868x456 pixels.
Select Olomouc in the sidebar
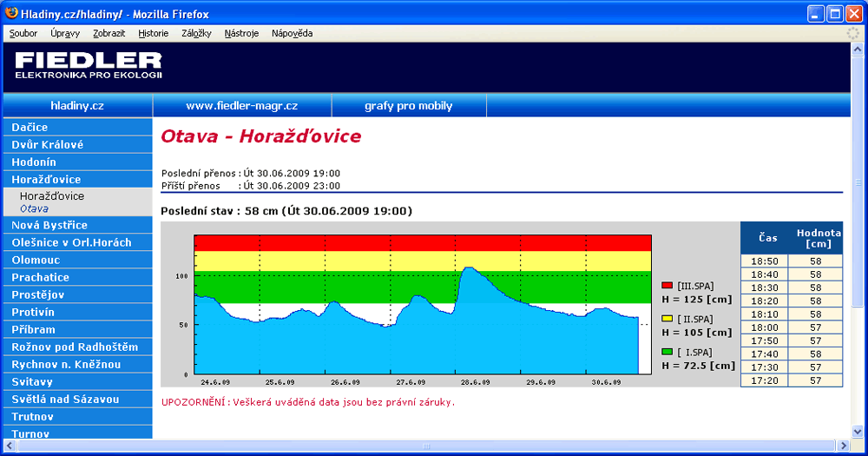[77, 260]
